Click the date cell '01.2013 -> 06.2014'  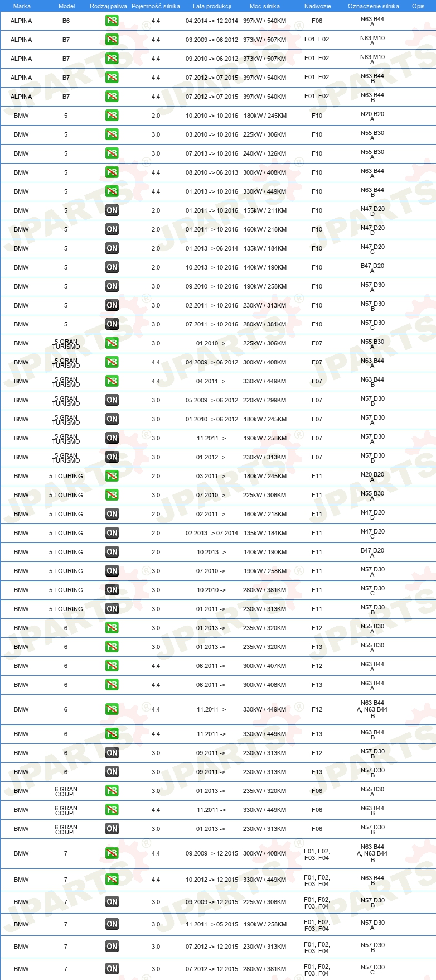coord(212,248)
